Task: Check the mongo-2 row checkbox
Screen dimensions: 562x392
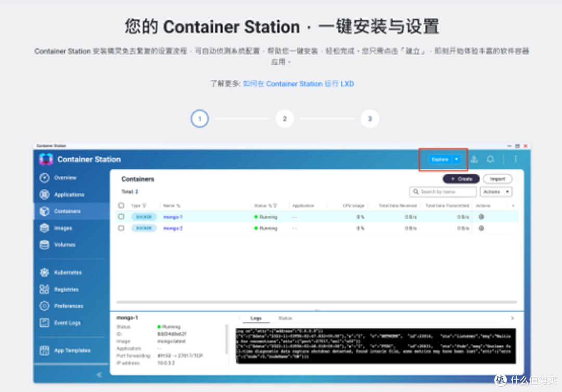Action: point(121,228)
